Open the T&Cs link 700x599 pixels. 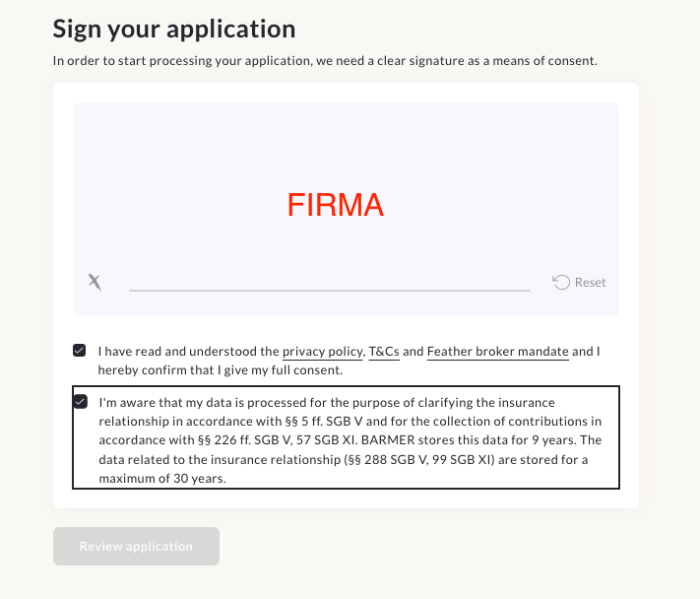(x=383, y=351)
